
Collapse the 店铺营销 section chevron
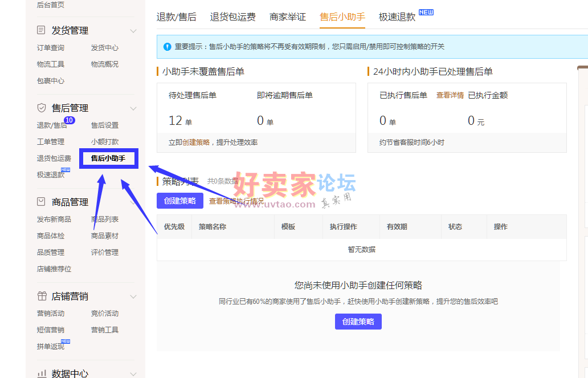pyautogui.click(x=133, y=297)
